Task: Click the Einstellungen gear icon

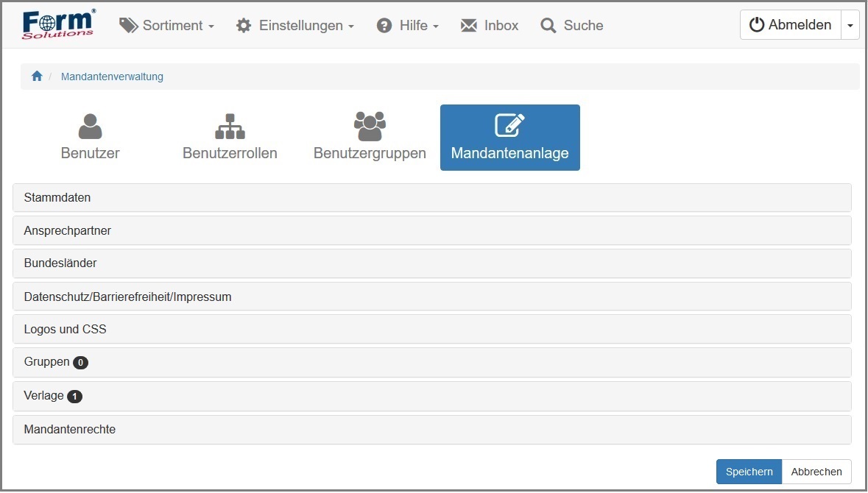Action: click(244, 26)
